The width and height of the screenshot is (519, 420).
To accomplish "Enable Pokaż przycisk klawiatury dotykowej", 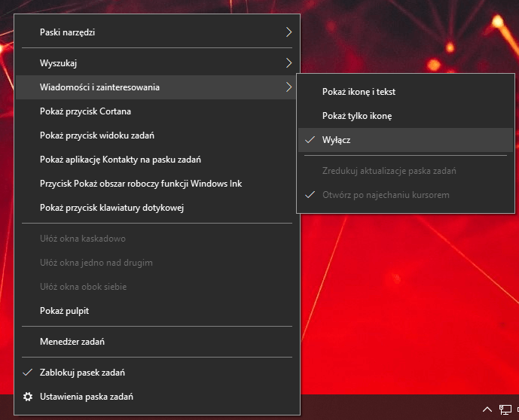I will (157, 208).
